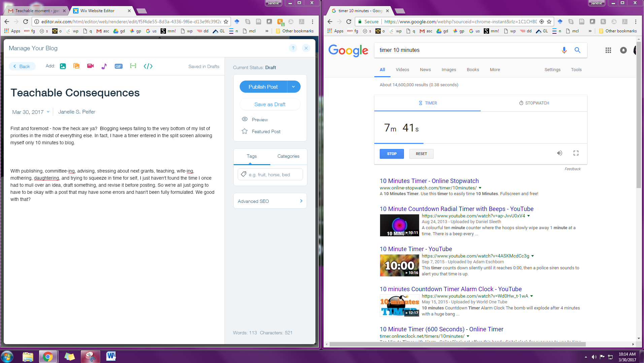Close the Manage Your Blog panel

coord(306,48)
